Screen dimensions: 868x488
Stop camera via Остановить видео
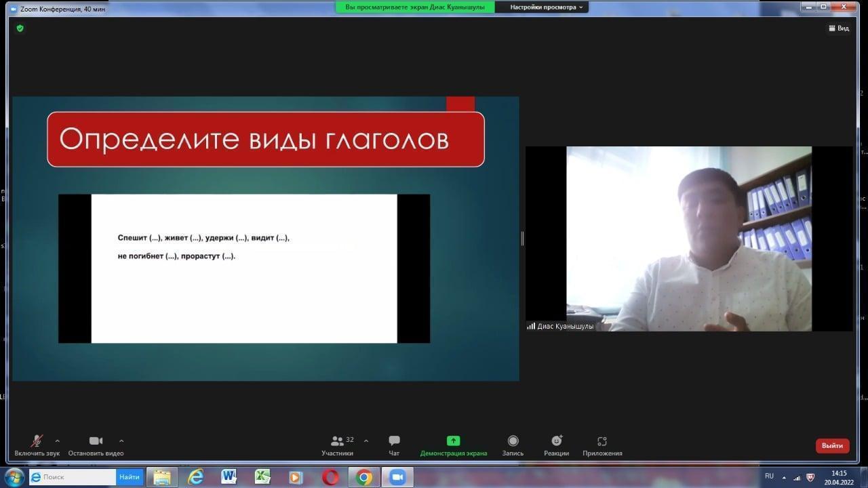[x=96, y=441]
